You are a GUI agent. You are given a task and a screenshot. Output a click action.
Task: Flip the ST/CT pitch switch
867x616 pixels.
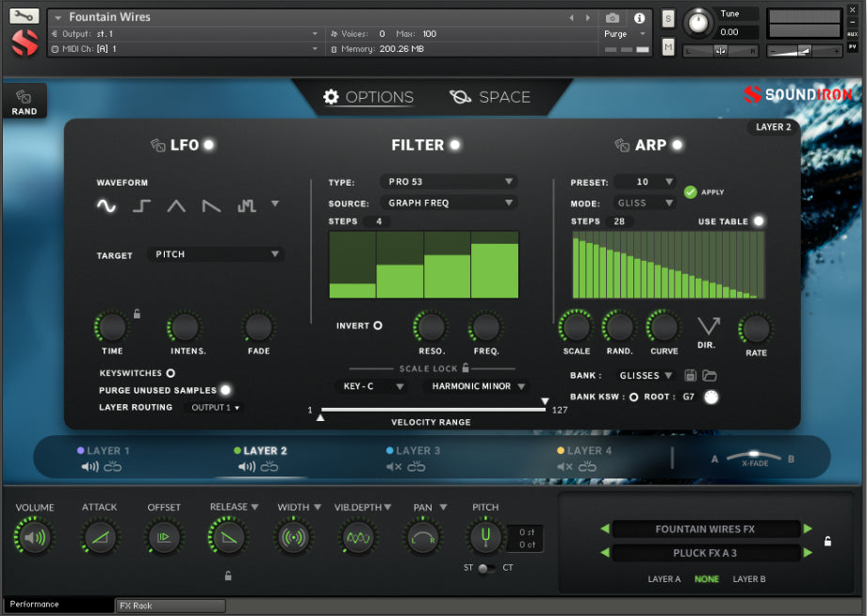point(487,568)
